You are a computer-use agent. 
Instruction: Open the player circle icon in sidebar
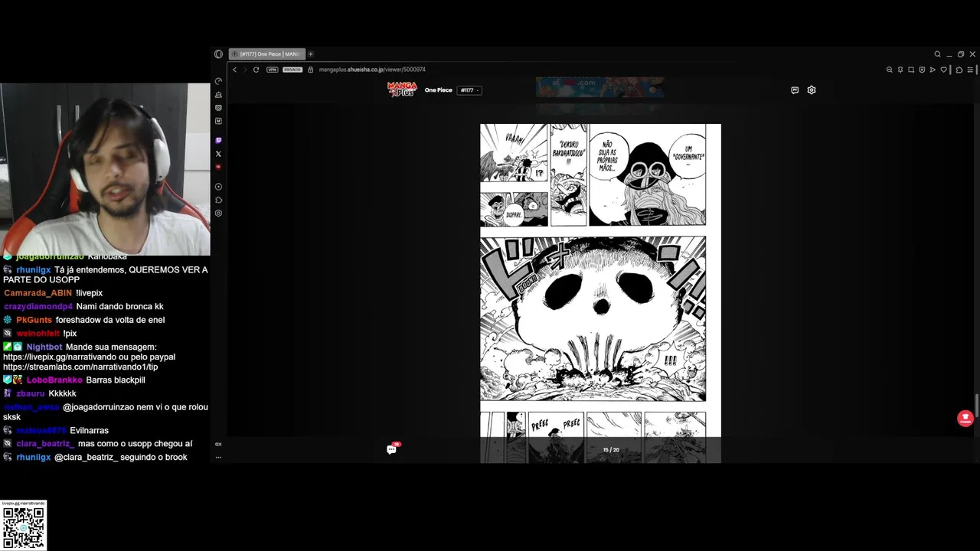tap(218, 187)
